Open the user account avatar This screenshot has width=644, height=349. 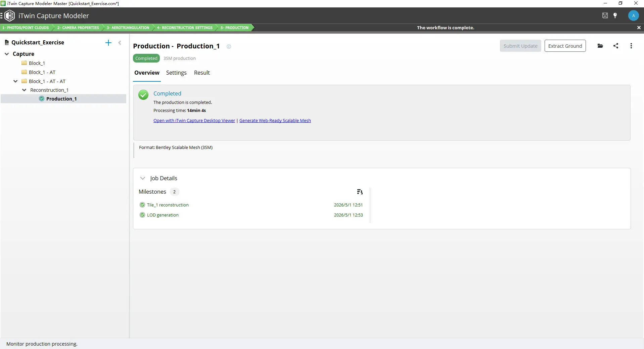(x=633, y=15)
